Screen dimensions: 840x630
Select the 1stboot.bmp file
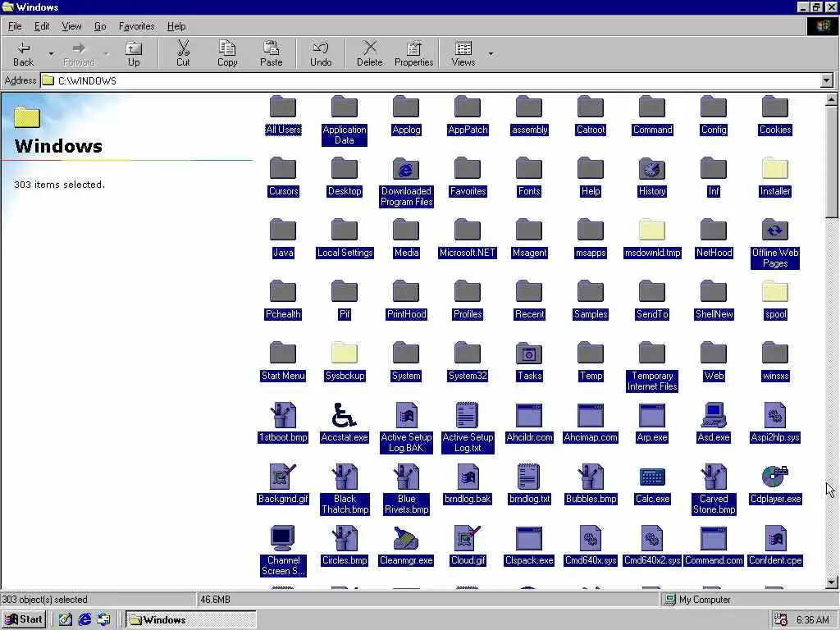click(x=283, y=423)
